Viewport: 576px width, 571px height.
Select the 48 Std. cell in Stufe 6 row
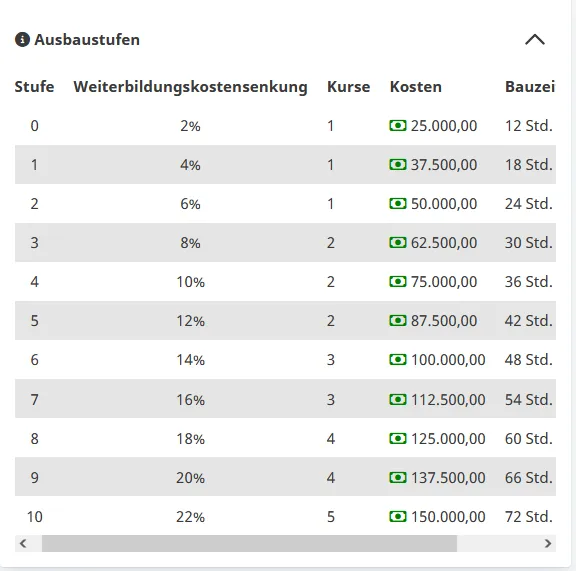pyautogui.click(x=529, y=360)
